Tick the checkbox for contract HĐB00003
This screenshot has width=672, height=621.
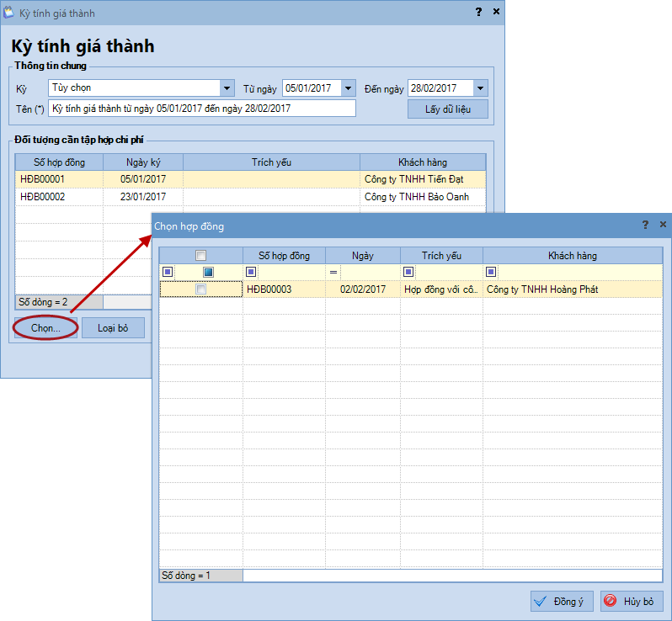[x=200, y=289]
